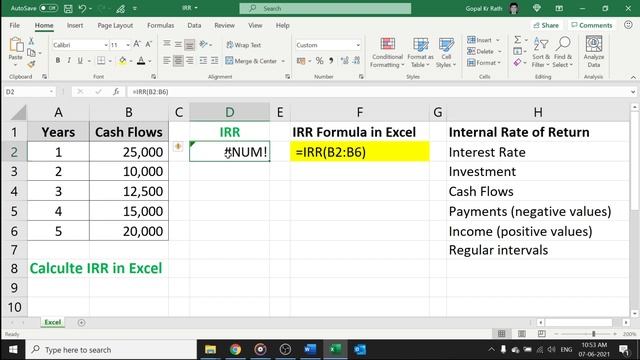640x360 pixels.
Task: Increase font size with larger A icon
Action: point(137,44)
